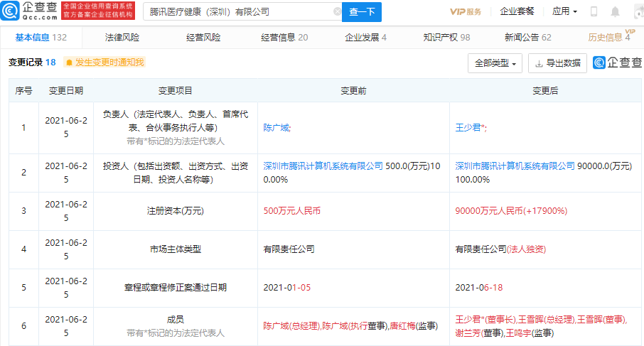Click 有限责任公司(法人独资) cell text
The height and width of the screenshot is (346, 644).
click(x=500, y=249)
